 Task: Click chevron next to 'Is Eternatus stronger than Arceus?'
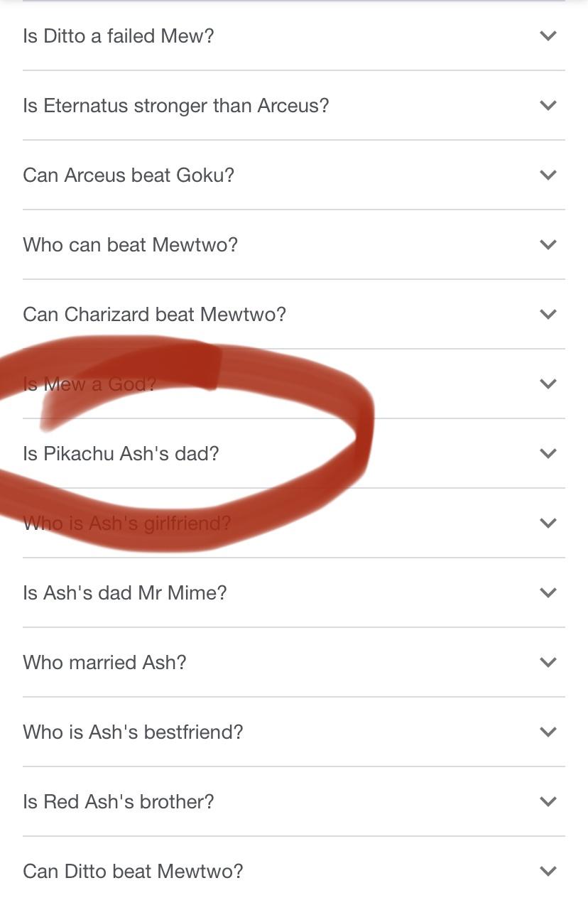coord(548,105)
